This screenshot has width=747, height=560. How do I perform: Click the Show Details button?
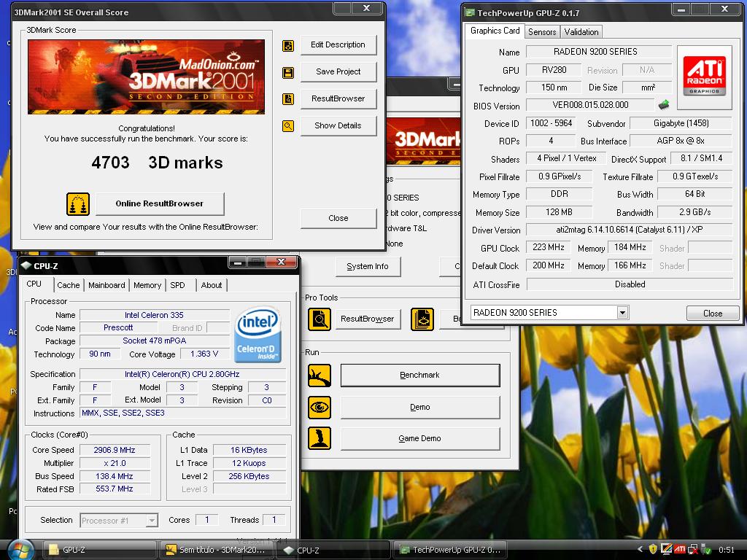click(x=338, y=125)
